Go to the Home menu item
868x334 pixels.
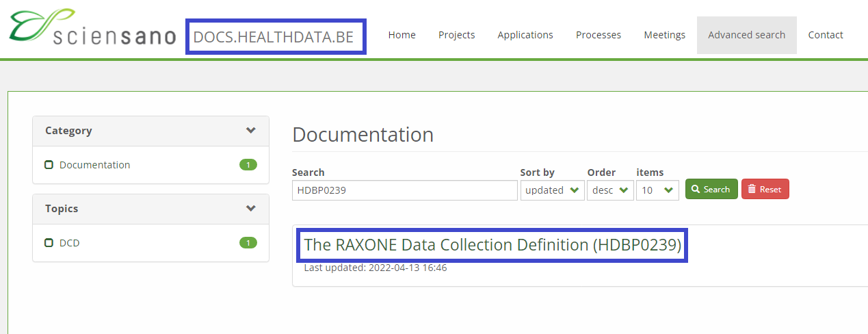pos(402,35)
